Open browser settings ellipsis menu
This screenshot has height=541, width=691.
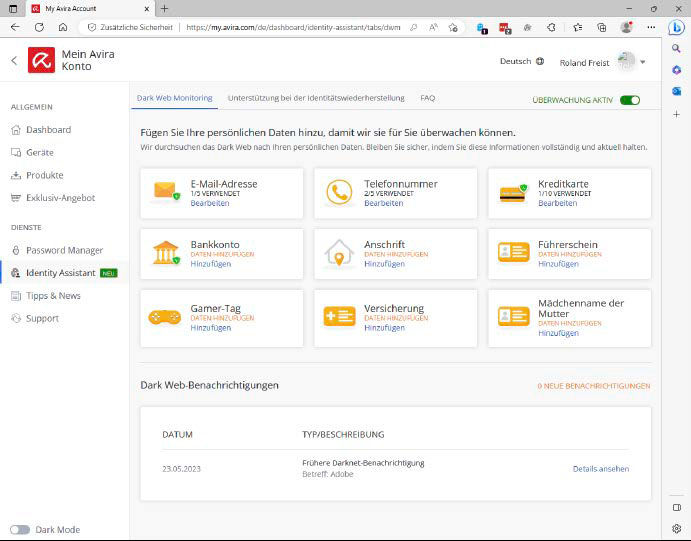click(x=651, y=27)
